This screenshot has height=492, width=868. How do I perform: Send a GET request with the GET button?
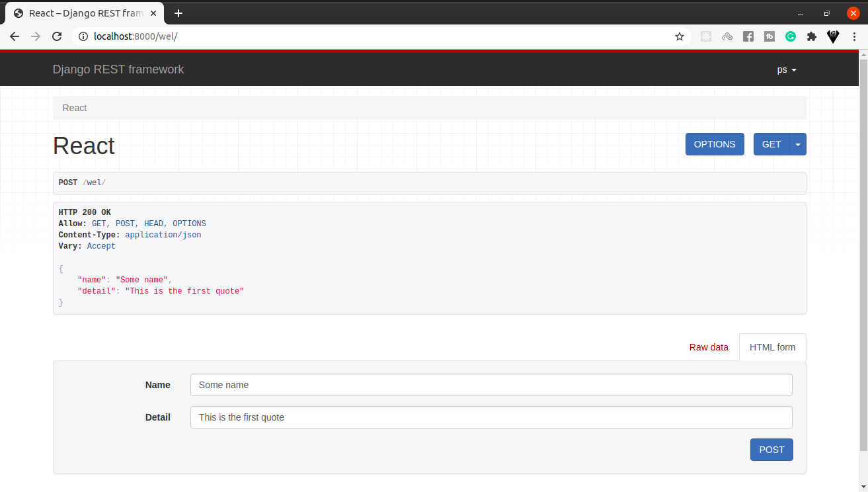[771, 144]
